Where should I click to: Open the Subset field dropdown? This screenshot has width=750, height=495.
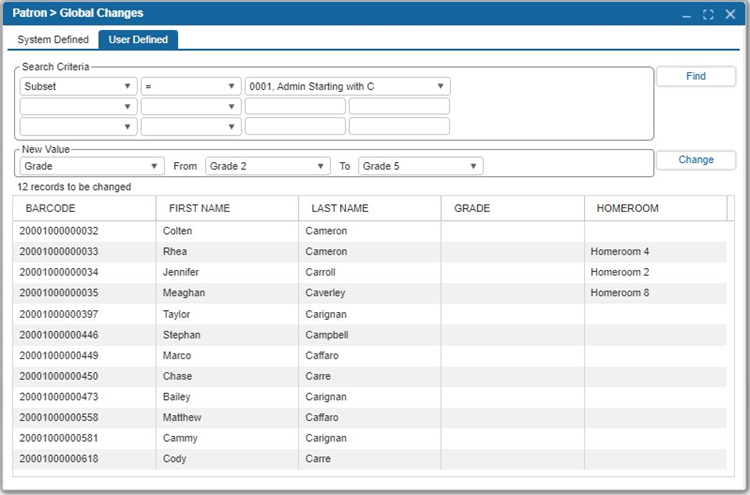78,87
